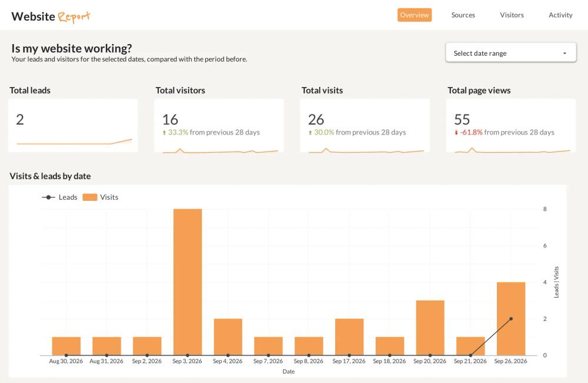Click the Total visitors value 16
Image resolution: width=588 pixels, height=383 pixels.
(x=170, y=120)
